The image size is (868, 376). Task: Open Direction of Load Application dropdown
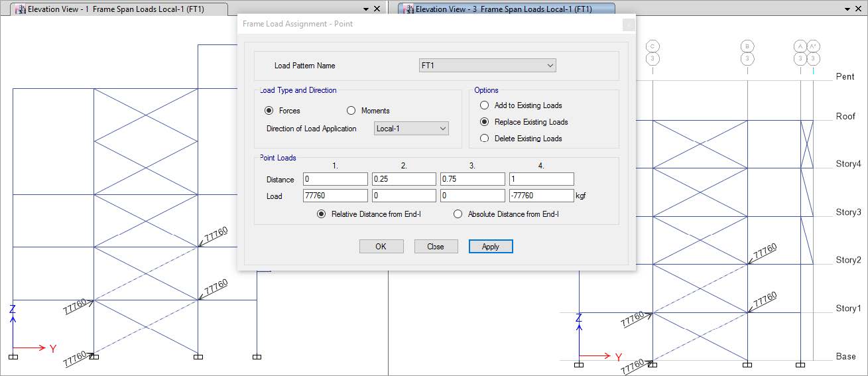411,129
